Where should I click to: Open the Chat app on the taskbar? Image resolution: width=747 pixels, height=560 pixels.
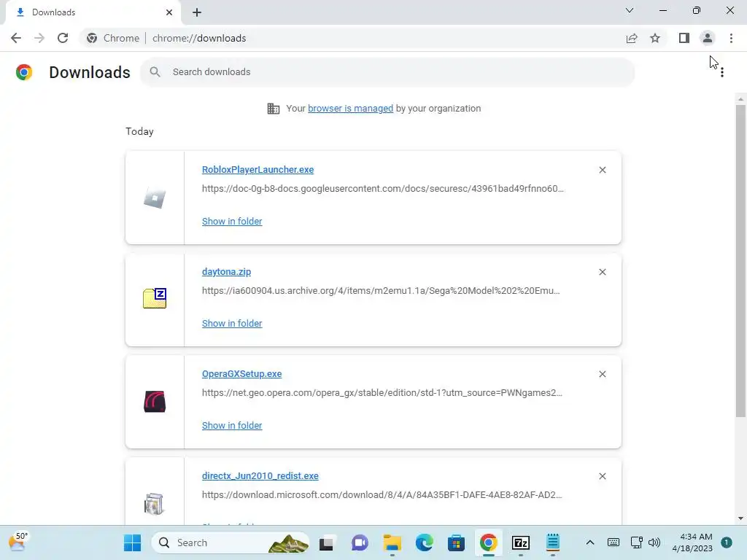tap(360, 542)
